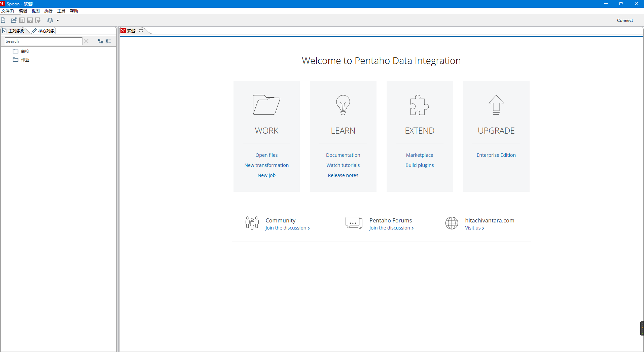Select the 欢迎! tab label
This screenshot has height=352, width=644.
coord(132,31)
